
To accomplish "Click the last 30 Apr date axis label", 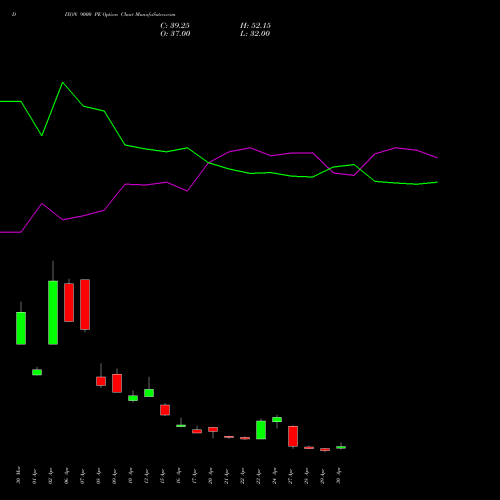I will point(338,476).
